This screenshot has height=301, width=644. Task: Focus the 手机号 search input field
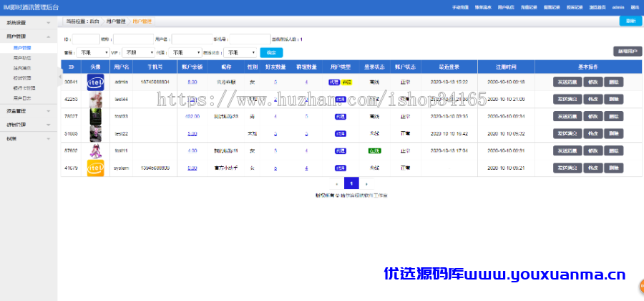pos(250,39)
